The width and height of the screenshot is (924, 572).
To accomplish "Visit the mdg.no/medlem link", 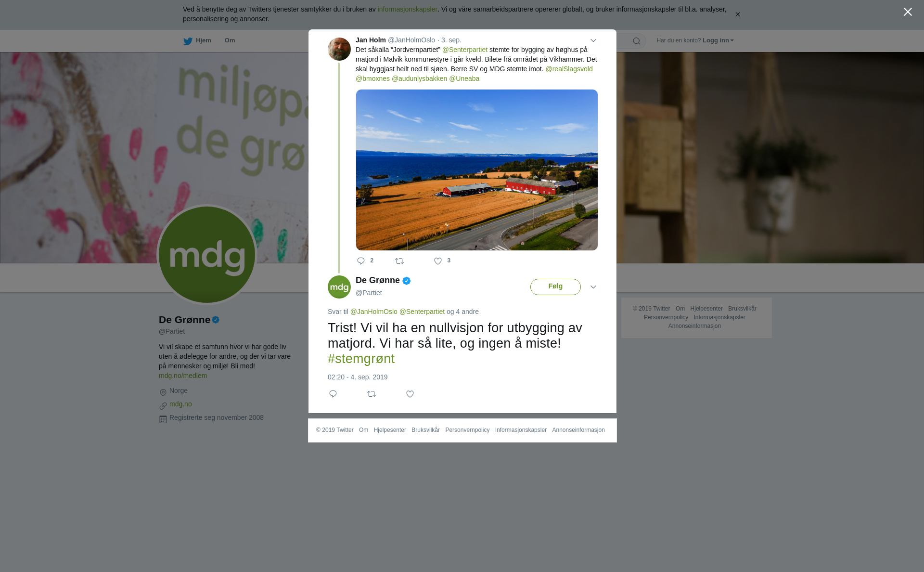I will coord(183,376).
